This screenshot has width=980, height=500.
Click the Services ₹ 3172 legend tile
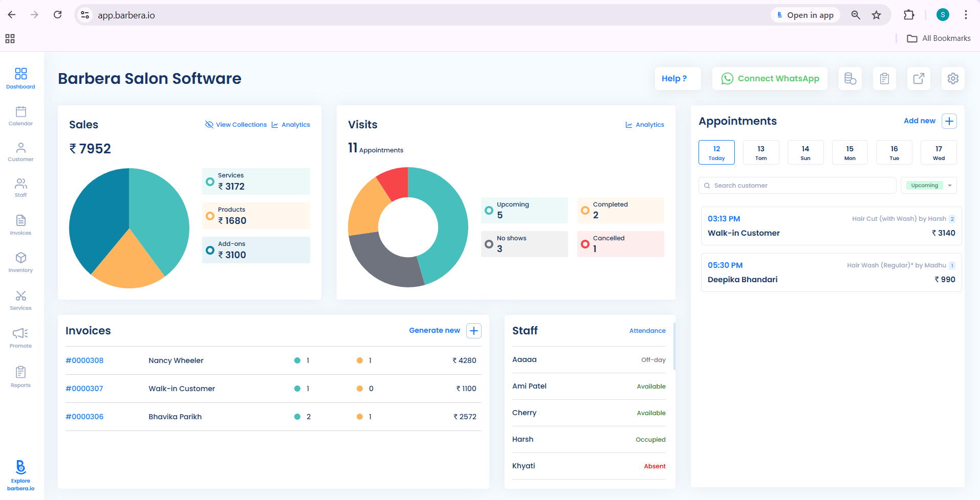(256, 181)
